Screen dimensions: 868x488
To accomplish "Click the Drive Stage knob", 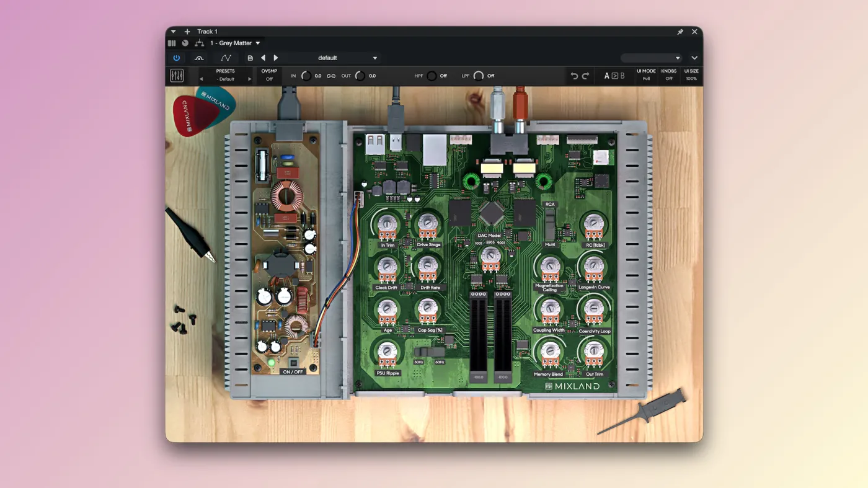I will (428, 223).
